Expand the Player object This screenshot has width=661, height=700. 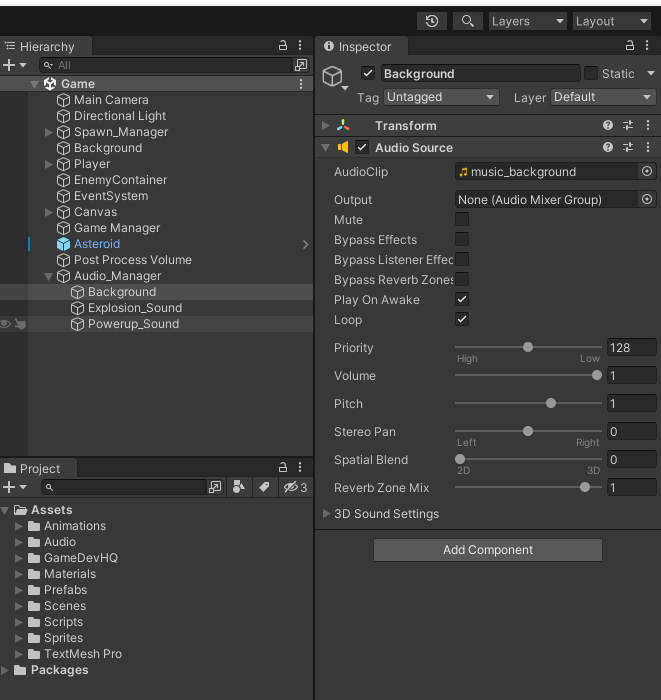pyautogui.click(x=49, y=164)
